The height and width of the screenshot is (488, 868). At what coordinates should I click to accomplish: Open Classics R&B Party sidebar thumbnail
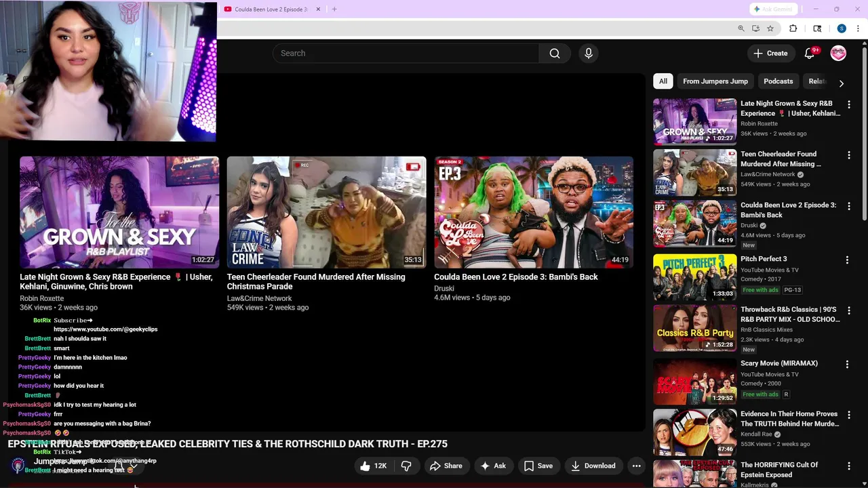(x=694, y=328)
